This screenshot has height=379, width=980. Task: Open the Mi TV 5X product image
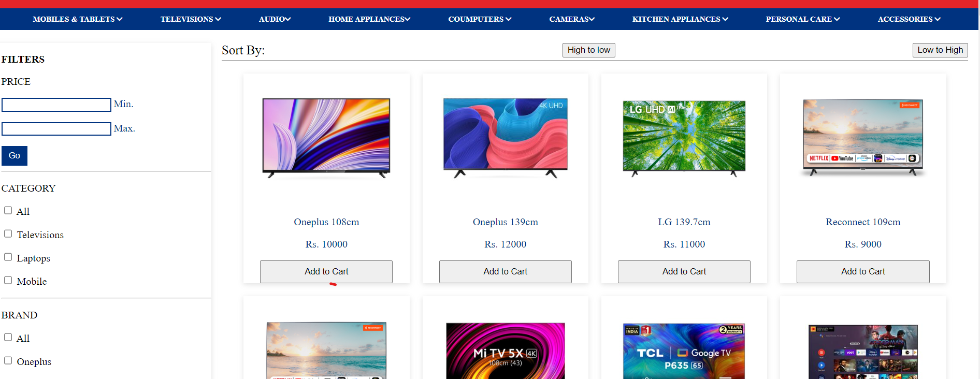(506, 351)
